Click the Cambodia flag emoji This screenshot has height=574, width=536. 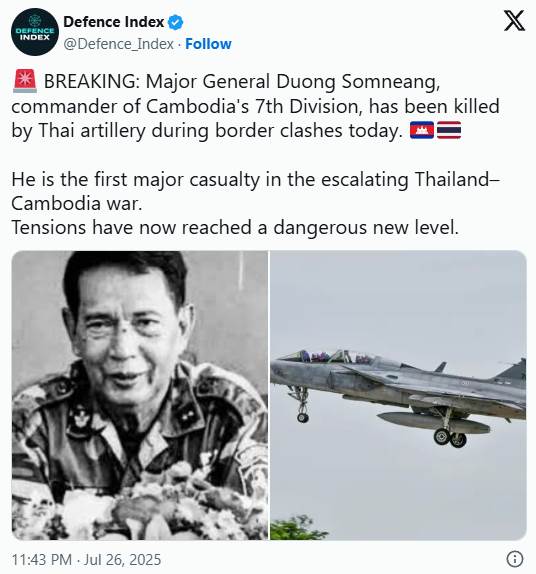[422, 130]
